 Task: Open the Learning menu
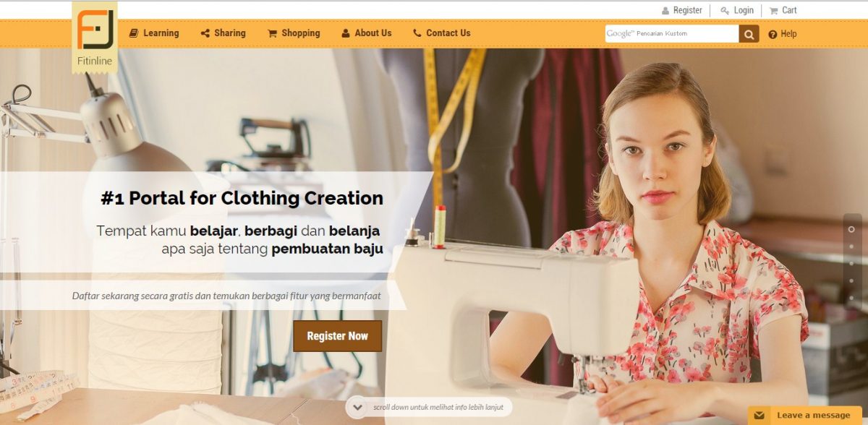point(154,33)
